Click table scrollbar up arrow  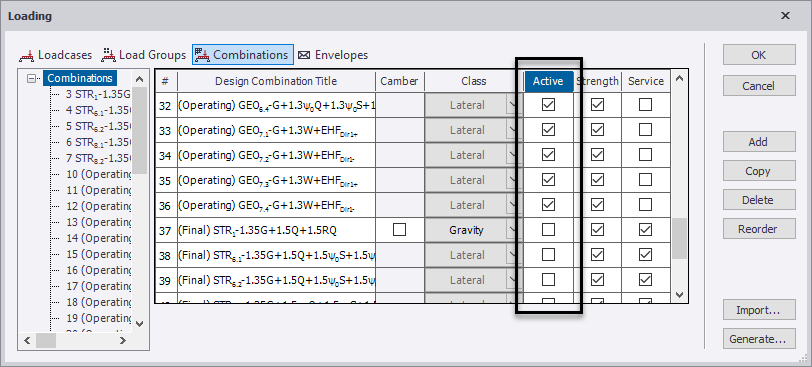[679, 79]
